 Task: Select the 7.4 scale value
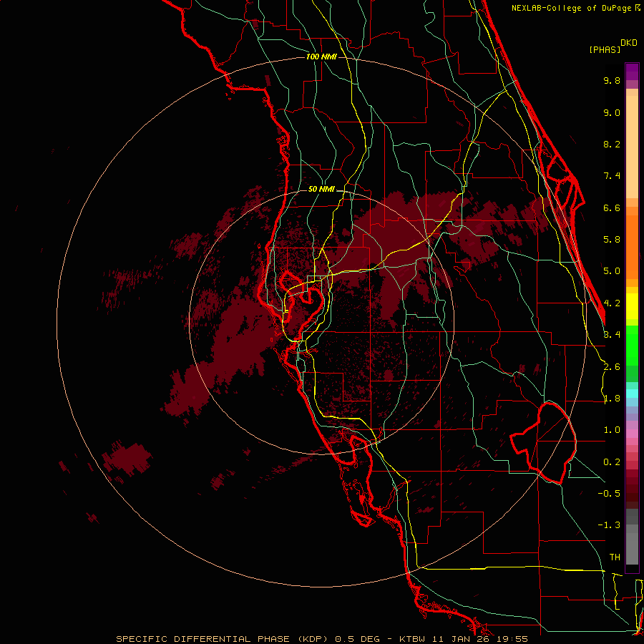tap(612, 176)
